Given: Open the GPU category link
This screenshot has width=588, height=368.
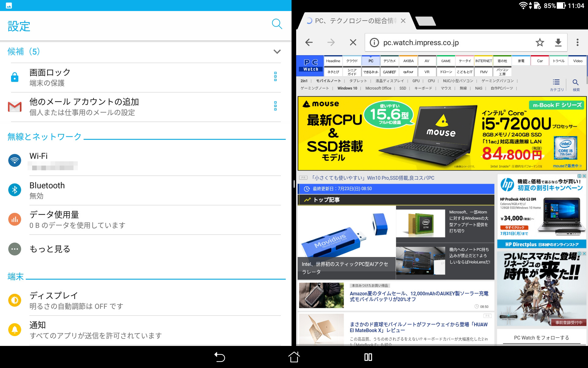Looking at the screenshot, I should 416,81.
